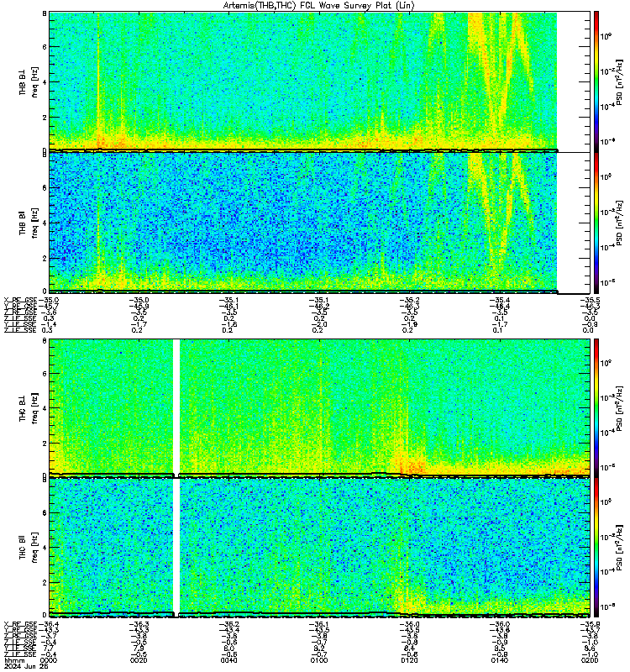Click the '0120' time label
The height and width of the screenshot is (672, 630).
[x=409, y=660]
